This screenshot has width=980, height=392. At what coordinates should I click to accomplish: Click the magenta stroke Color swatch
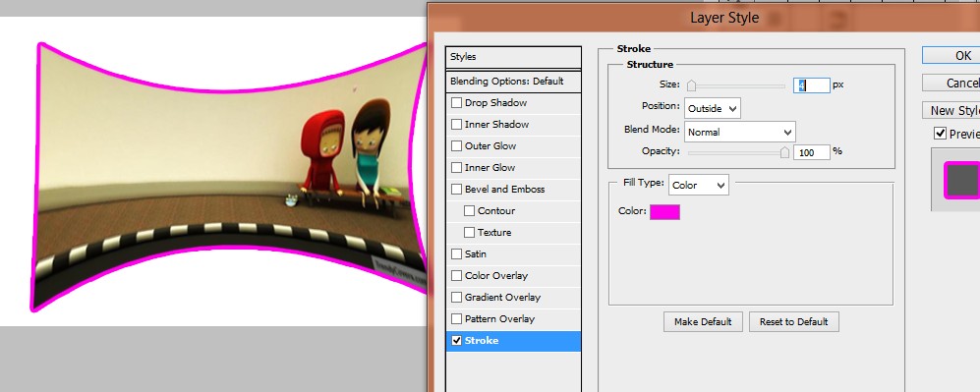pyautogui.click(x=665, y=212)
